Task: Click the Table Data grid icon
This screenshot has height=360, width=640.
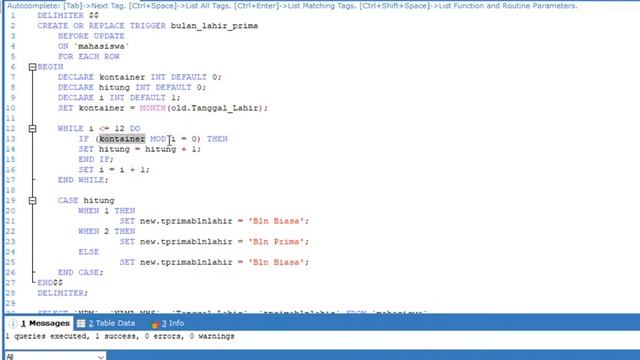Action: pyautogui.click(x=81, y=324)
